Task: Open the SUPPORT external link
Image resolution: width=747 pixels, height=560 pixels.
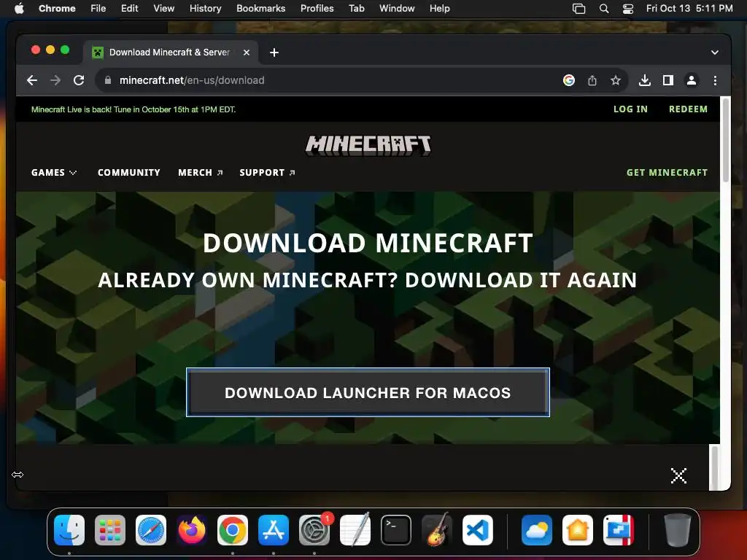Action: [267, 172]
